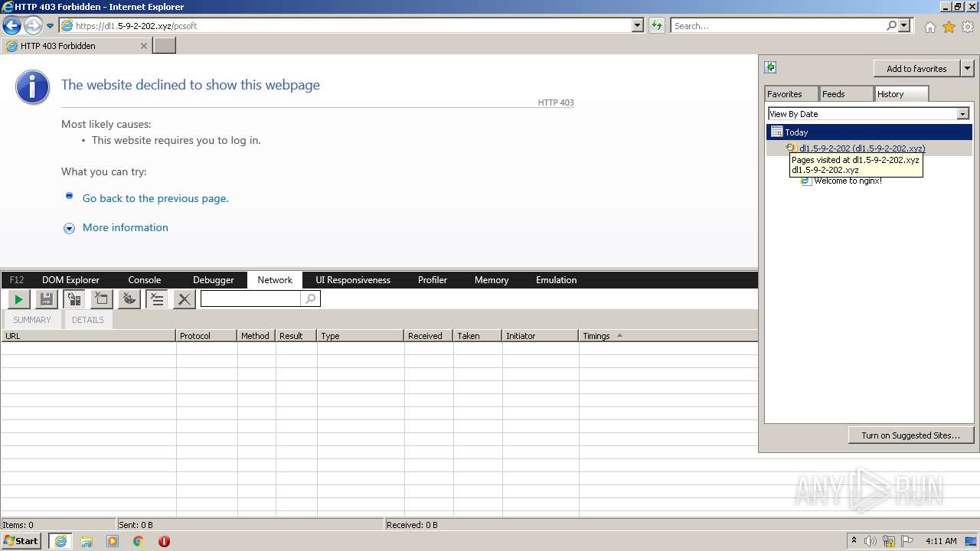
Task: Click the magnifier icon in the Network search box
Action: tap(310, 298)
